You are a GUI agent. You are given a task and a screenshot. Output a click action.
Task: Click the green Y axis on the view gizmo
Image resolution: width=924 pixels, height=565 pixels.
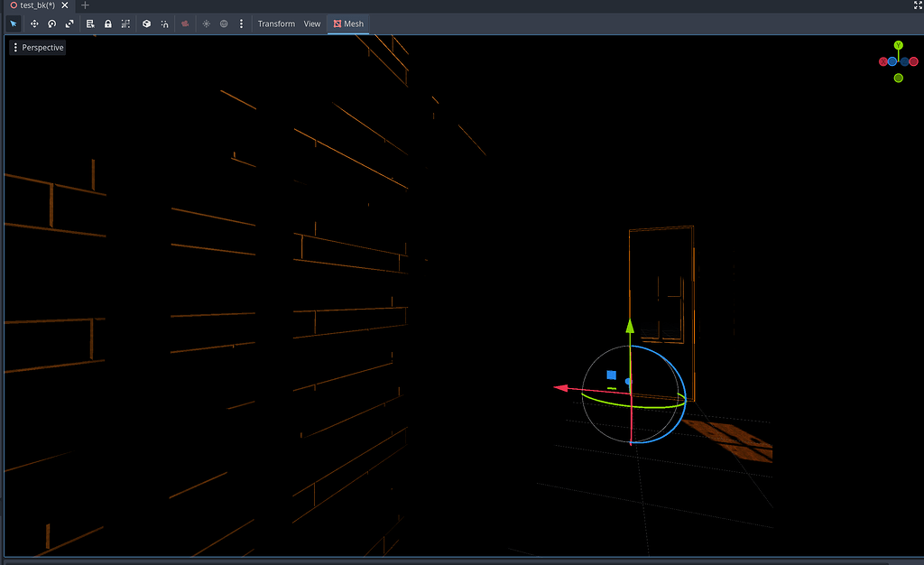click(x=898, y=43)
